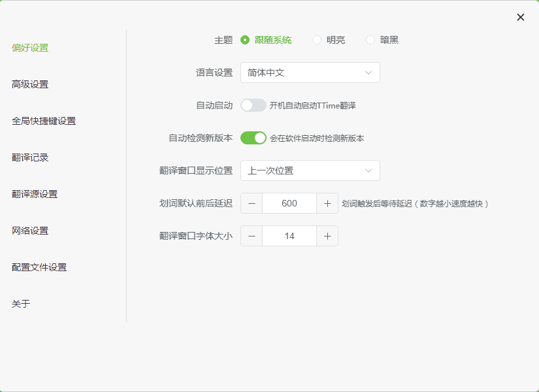Disable 自动检测新版本 switch

tap(253, 138)
